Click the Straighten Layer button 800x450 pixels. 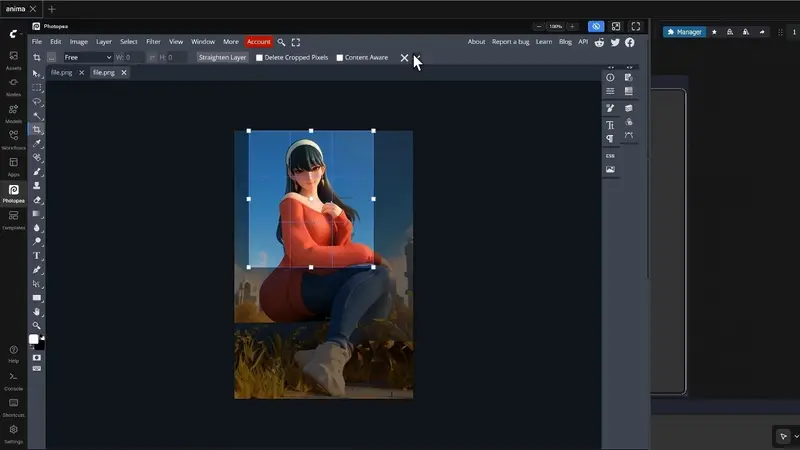pyautogui.click(x=222, y=58)
